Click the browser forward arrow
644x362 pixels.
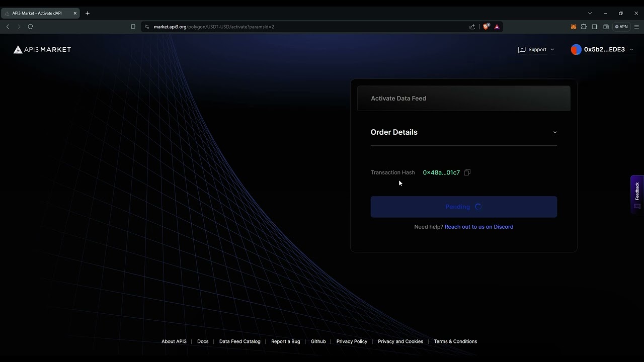point(19,27)
